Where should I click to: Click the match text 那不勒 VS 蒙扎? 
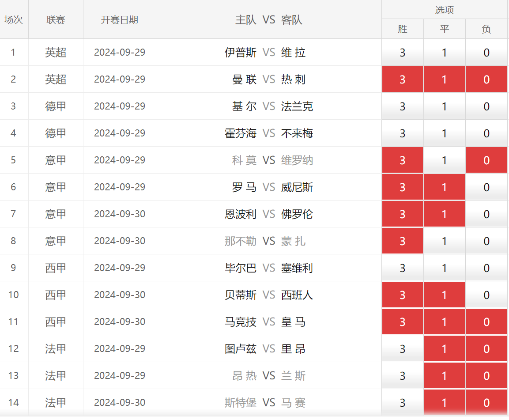pos(265,241)
